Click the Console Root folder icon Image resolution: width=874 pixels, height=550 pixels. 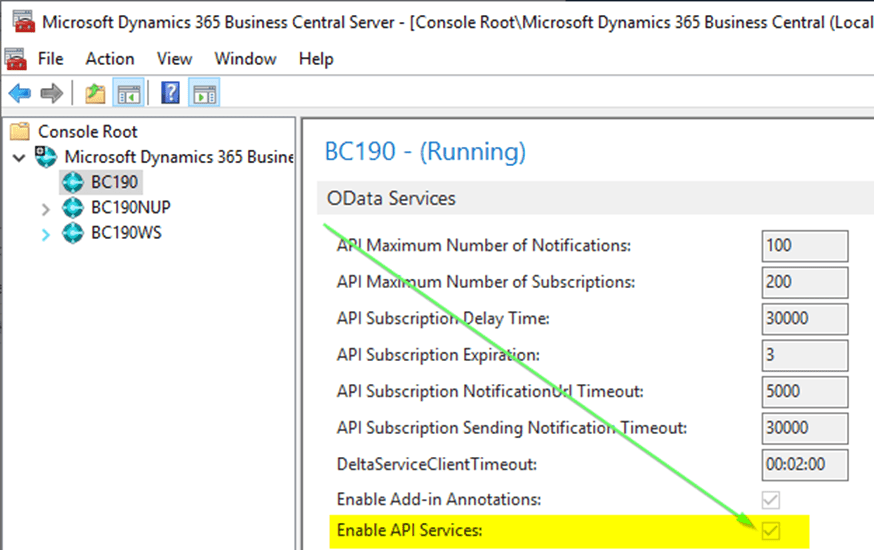19,131
